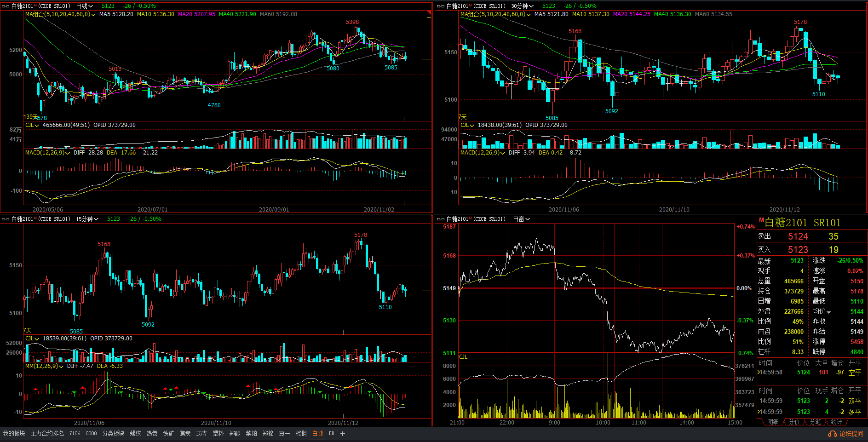
Task: Add a new tab with the plus icon
Action: [343, 433]
